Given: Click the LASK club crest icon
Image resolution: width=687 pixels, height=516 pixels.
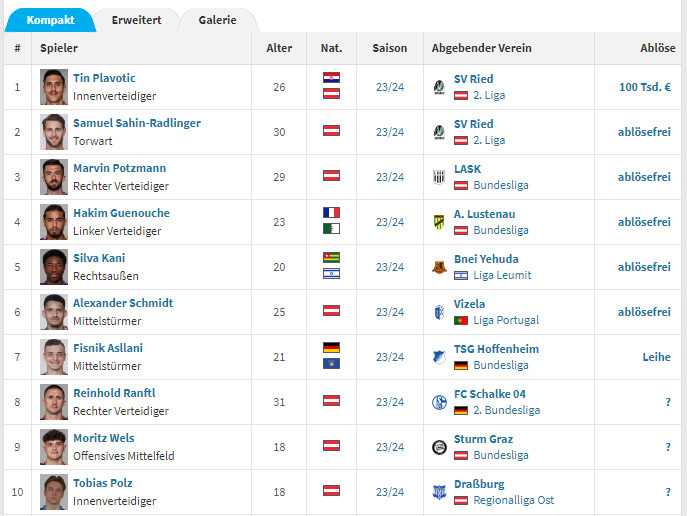Looking at the screenshot, I should point(439,177).
